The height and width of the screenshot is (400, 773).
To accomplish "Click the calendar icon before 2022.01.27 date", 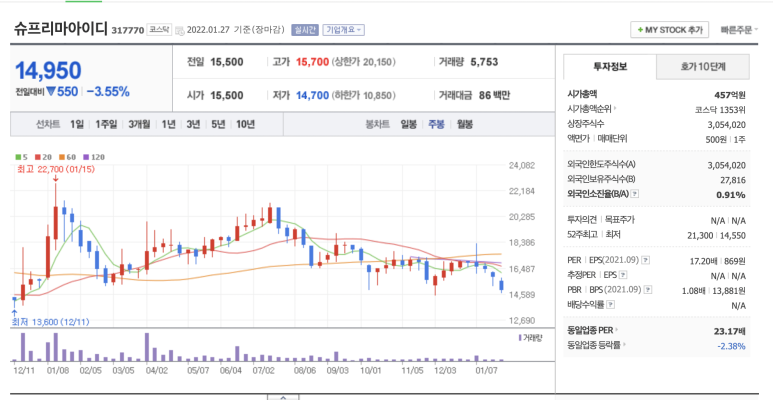I will coord(179,31).
